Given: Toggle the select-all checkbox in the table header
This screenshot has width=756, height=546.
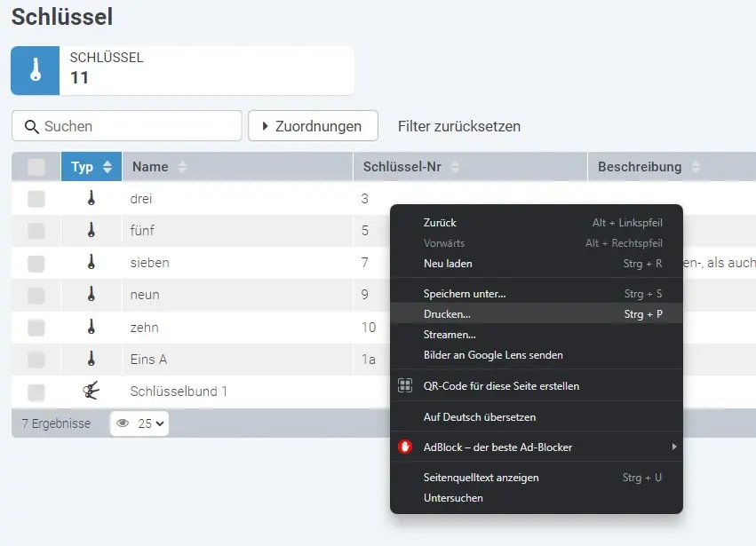Looking at the screenshot, I should coord(36,166).
